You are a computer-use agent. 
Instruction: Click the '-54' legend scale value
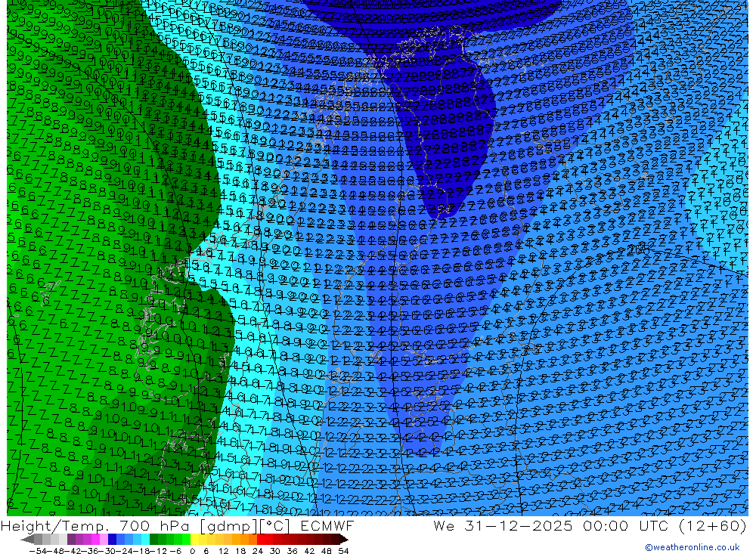[38, 551]
